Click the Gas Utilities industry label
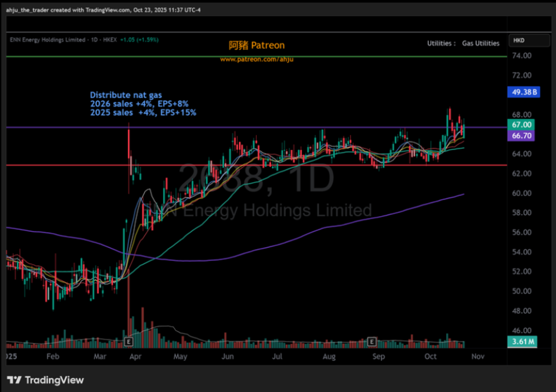This screenshot has width=556, height=392. click(480, 43)
